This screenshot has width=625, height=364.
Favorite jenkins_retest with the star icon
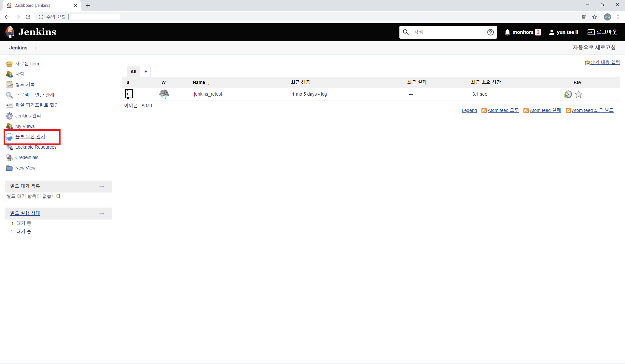(578, 94)
